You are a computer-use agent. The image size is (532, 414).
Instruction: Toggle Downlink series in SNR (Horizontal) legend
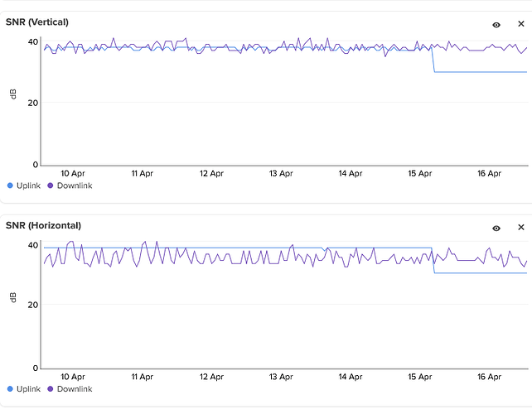pos(70,389)
